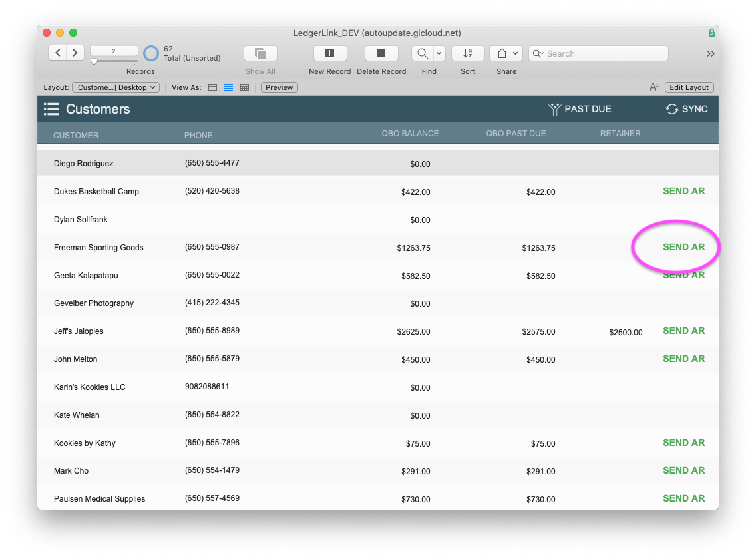
Task: Switch to Form view
Action: click(213, 87)
